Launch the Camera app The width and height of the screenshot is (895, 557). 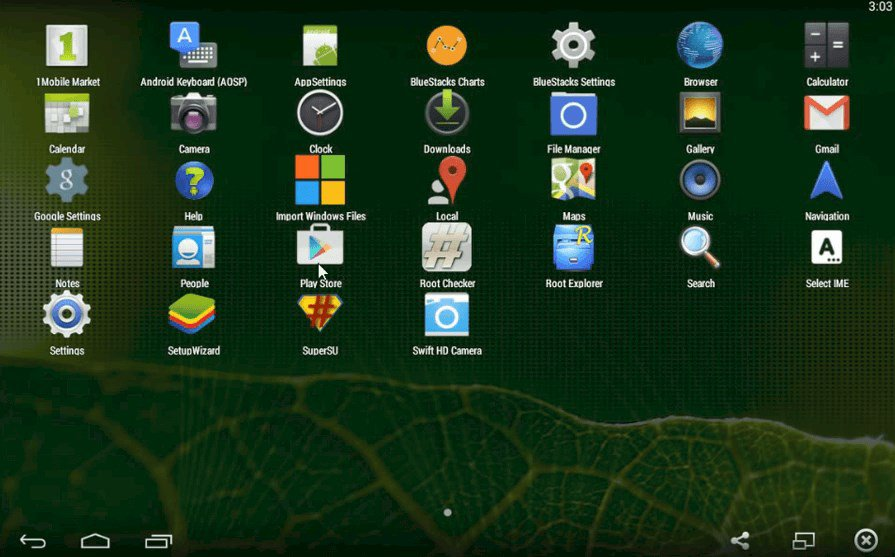[x=193, y=113]
